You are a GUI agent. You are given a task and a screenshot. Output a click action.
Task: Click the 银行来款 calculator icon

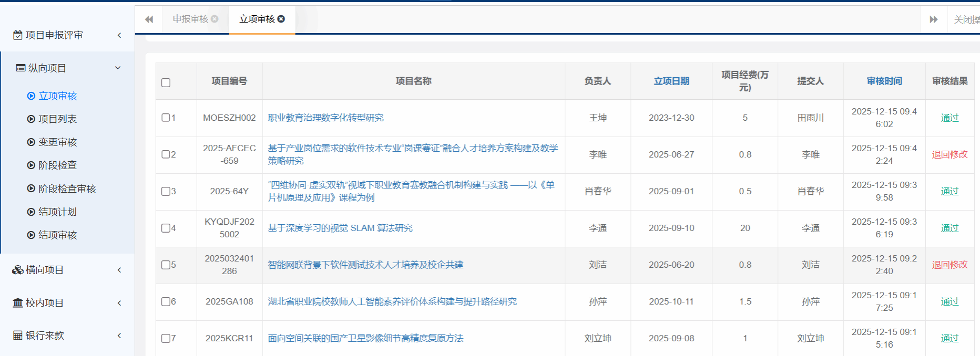(18, 336)
